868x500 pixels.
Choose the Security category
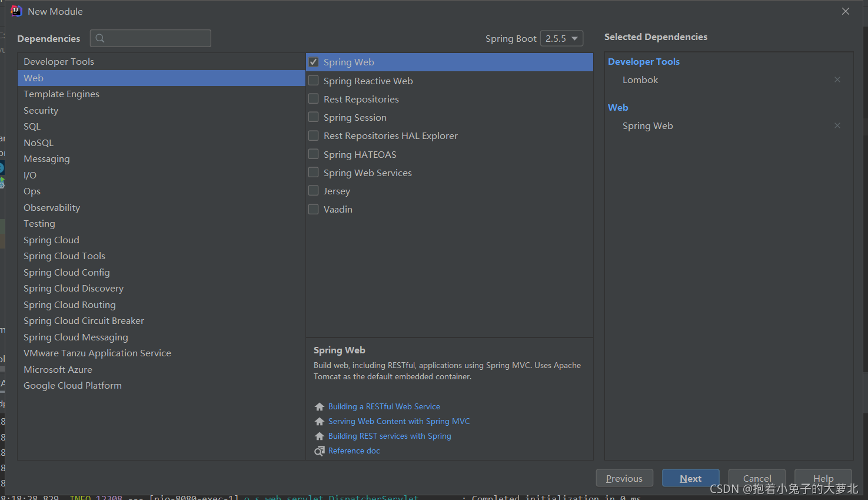pos(161,110)
